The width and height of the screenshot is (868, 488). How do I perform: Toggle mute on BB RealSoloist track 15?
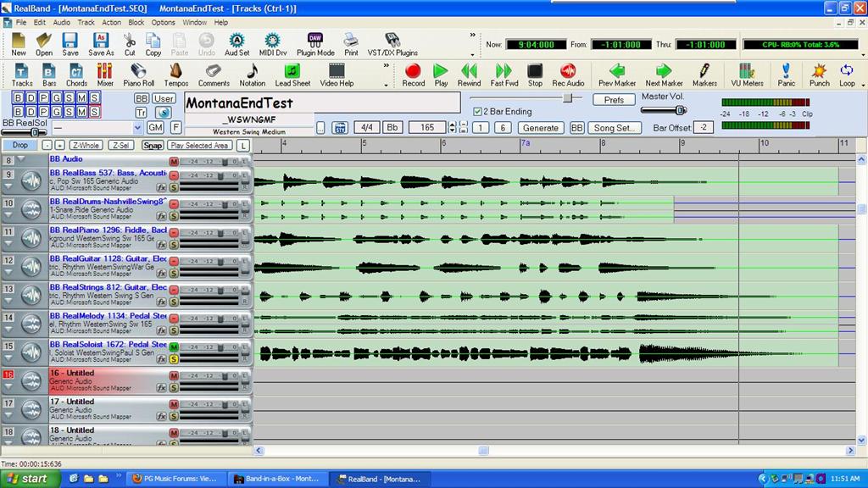[174, 347]
